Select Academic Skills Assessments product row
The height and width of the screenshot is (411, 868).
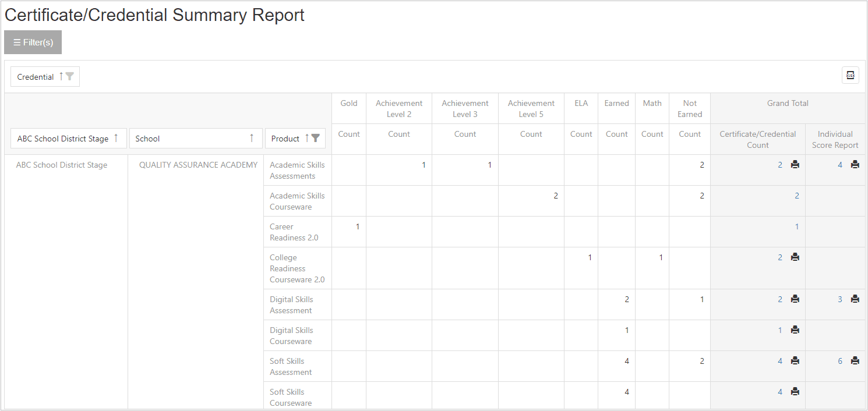click(297, 170)
